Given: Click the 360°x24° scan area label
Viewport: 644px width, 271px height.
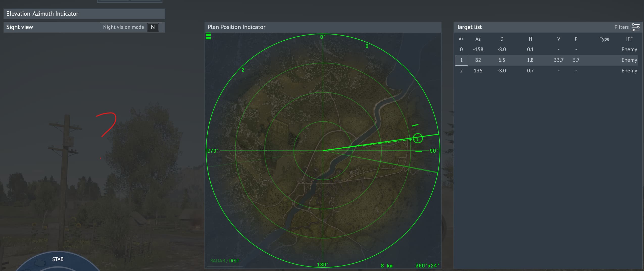Looking at the screenshot, I should (427, 265).
